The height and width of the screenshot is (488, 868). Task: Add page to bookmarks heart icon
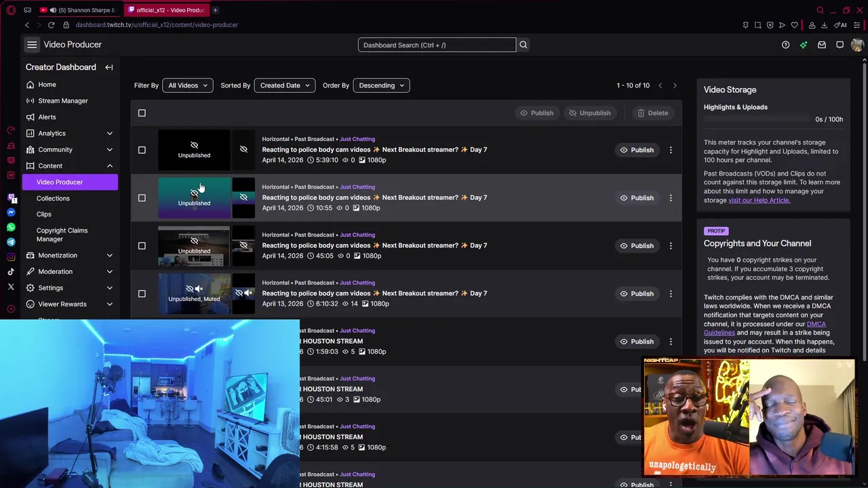(795, 25)
